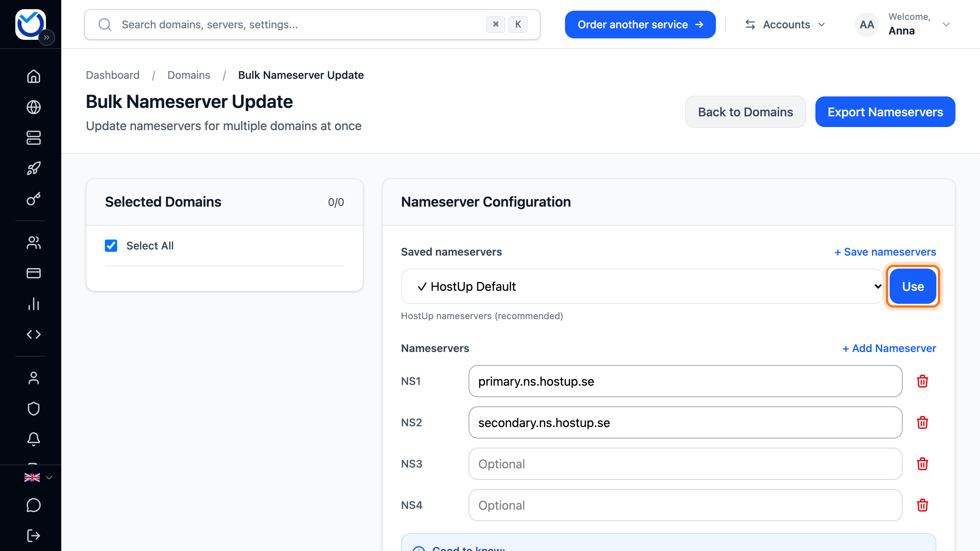Click Order another service button
Image resolution: width=980 pixels, height=551 pixels.
click(x=640, y=24)
